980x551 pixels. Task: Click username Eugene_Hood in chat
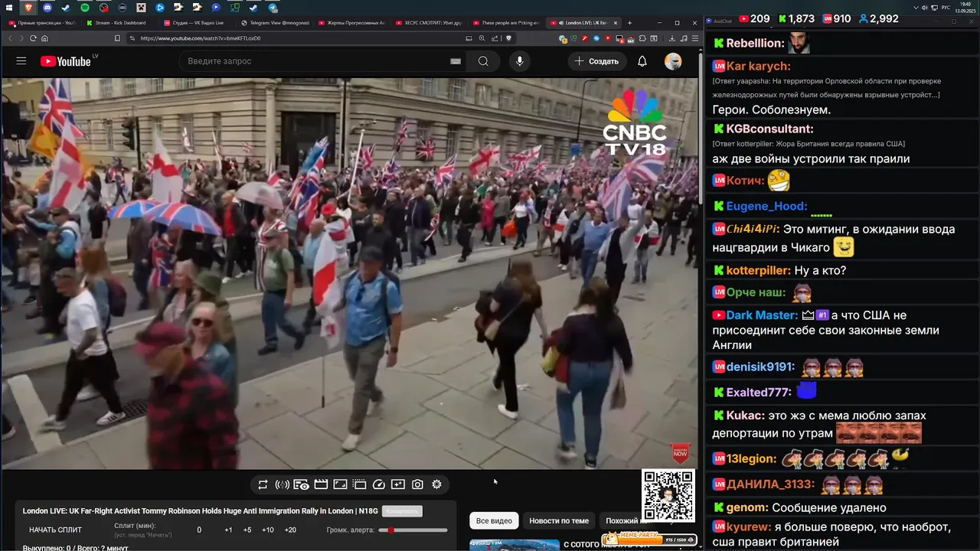point(766,206)
